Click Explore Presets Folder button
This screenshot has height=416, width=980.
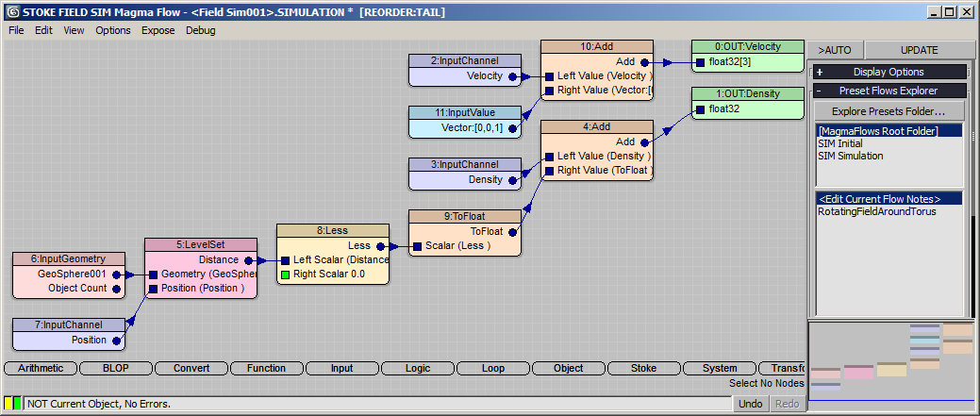pyautogui.click(x=889, y=112)
